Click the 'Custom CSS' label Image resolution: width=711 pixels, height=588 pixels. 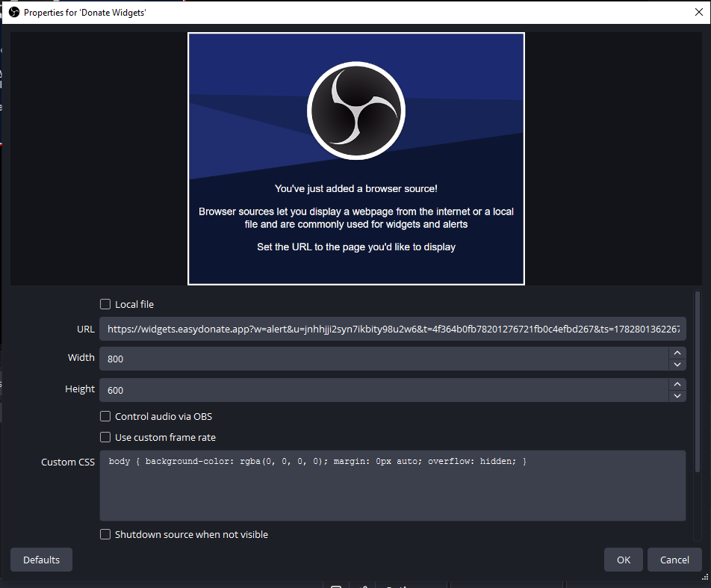(x=68, y=462)
